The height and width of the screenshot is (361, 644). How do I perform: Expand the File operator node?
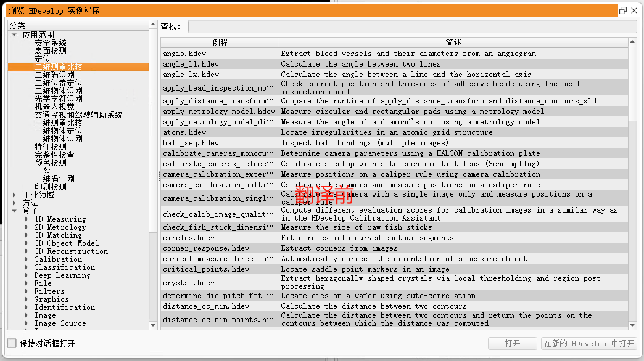(x=27, y=283)
